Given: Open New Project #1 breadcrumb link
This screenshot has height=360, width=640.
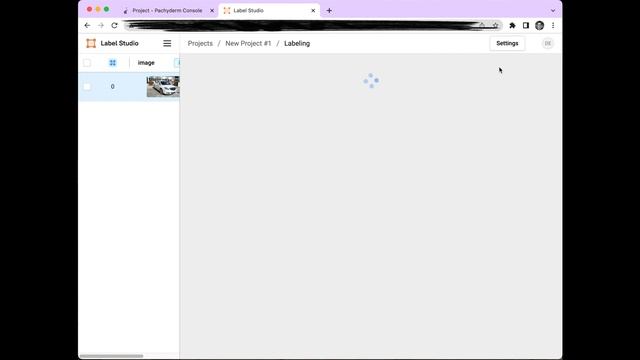Looking at the screenshot, I should [248, 43].
